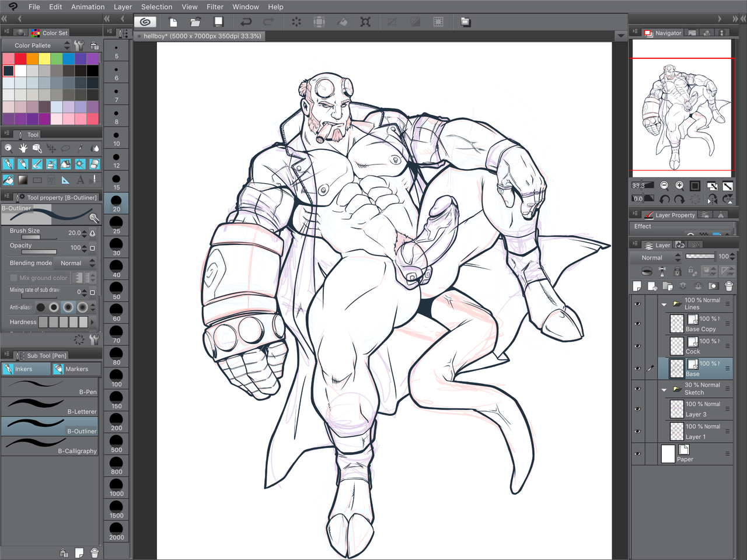Screen dimensions: 747x560
Task: Select the B-Pen sub tool
Action: (50, 387)
